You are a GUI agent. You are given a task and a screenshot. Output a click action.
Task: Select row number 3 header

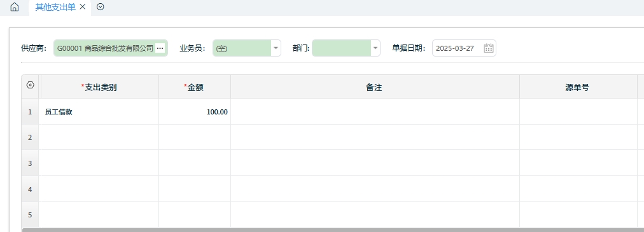(x=30, y=163)
